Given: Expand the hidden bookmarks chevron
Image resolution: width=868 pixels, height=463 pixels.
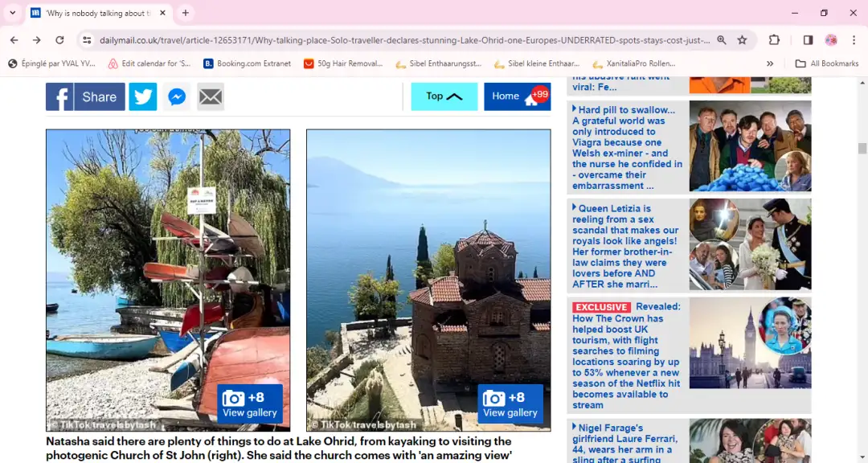Looking at the screenshot, I should pyautogui.click(x=769, y=64).
